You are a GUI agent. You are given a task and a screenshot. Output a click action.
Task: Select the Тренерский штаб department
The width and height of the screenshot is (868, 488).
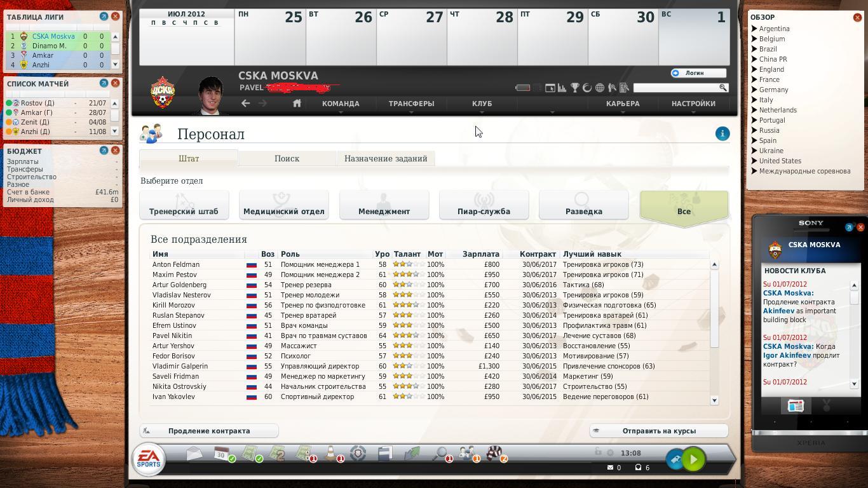point(184,205)
